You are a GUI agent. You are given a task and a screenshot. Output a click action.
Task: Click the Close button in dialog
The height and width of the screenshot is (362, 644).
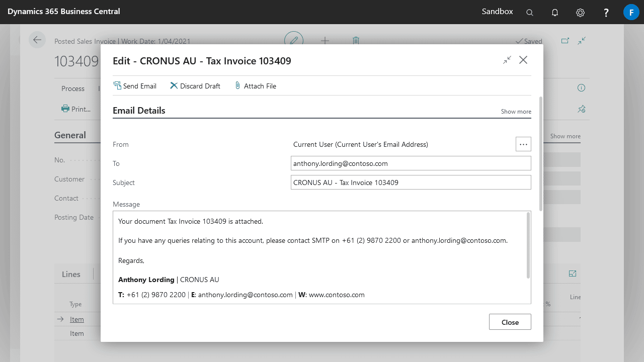point(510,322)
